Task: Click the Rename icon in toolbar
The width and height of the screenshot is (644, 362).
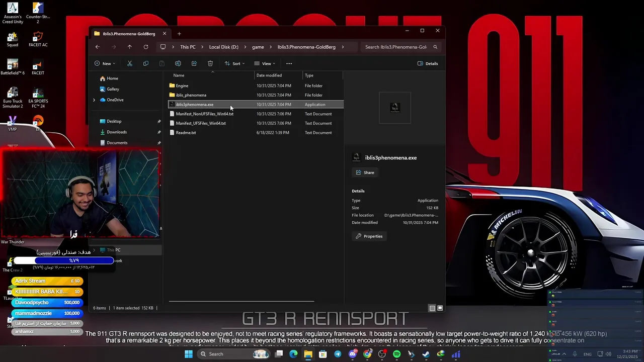Action: click(x=178, y=63)
